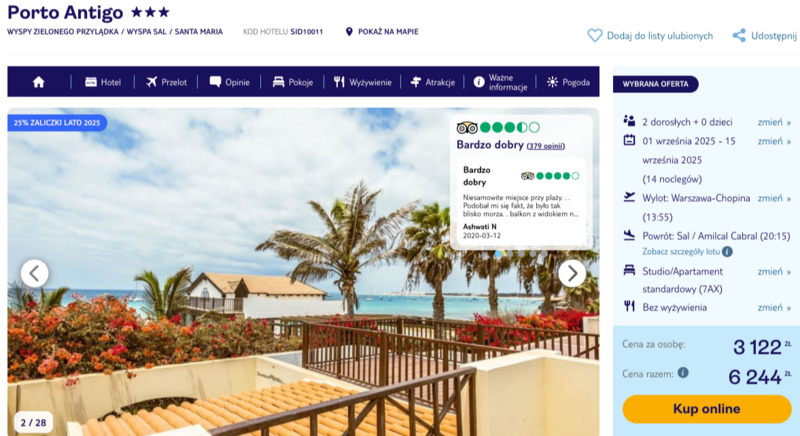Change travel dates via zmień link

[774, 141]
